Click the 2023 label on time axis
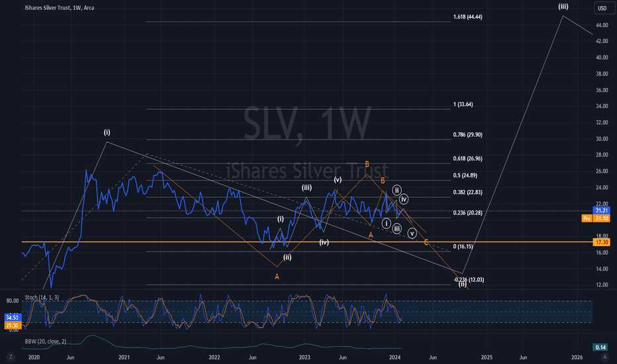617x364 pixels. pos(304,357)
